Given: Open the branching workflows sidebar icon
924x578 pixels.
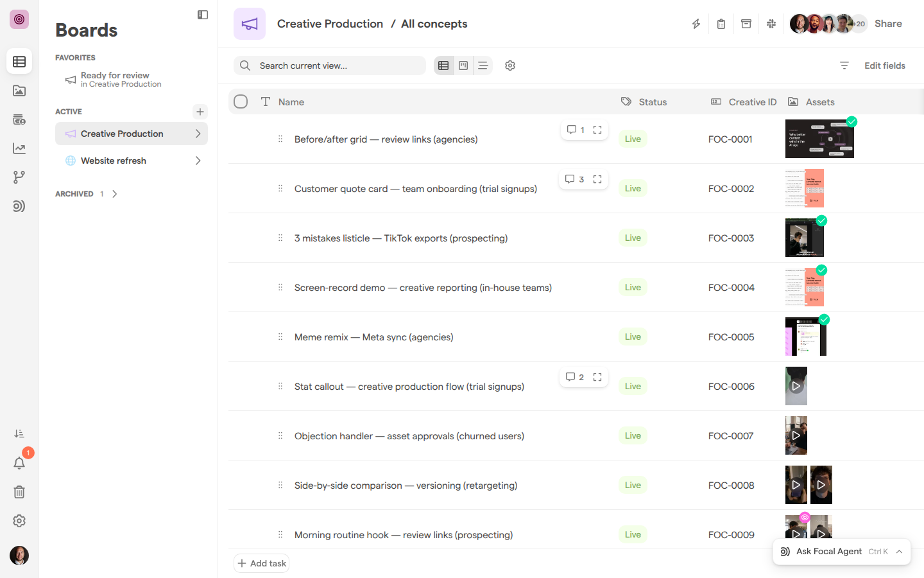Looking at the screenshot, I should (19, 177).
